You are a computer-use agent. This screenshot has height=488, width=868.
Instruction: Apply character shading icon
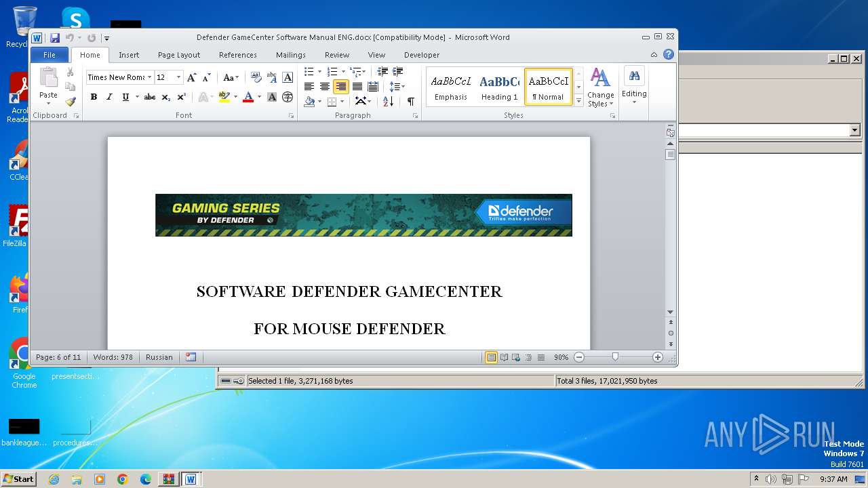tap(272, 97)
